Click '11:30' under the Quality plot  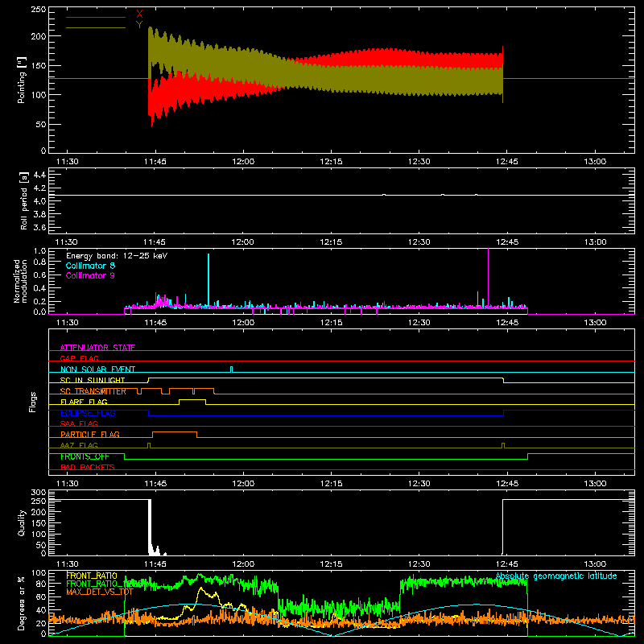67,564
